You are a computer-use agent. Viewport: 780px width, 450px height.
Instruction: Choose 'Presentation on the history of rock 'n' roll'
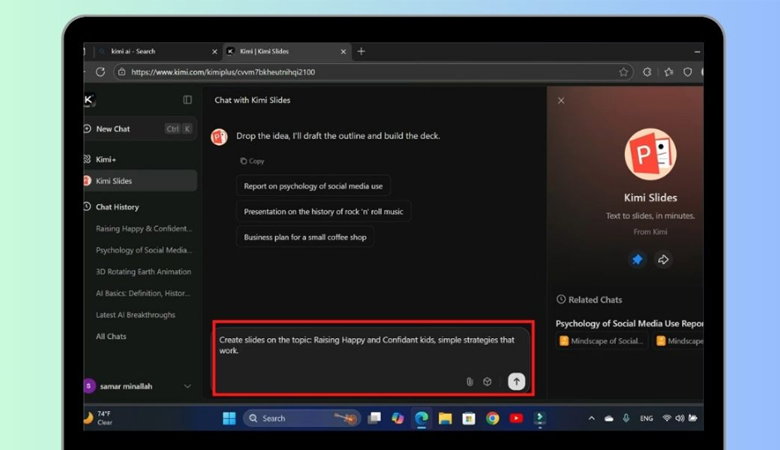tap(323, 212)
